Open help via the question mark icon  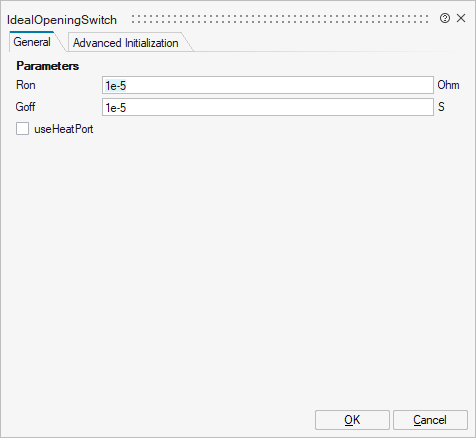(445, 18)
